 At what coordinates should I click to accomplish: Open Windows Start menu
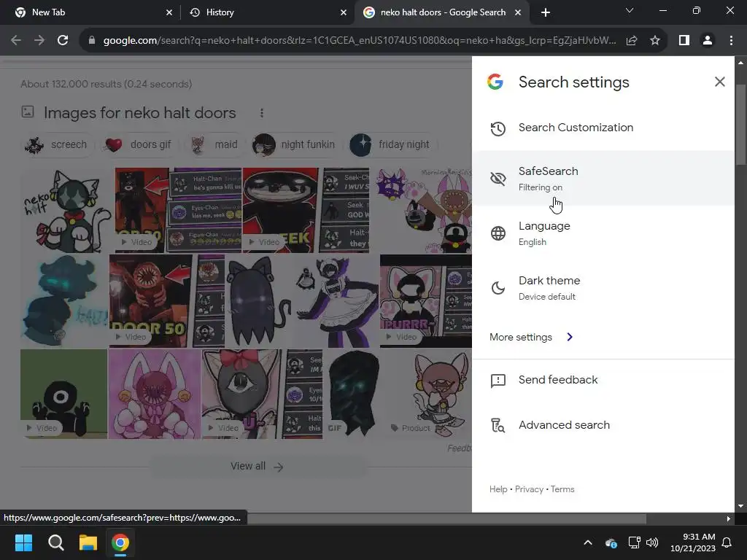23,542
